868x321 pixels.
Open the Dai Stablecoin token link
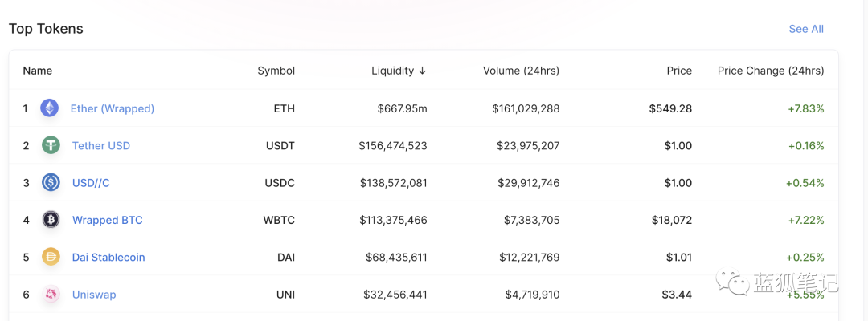tap(108, 258)
